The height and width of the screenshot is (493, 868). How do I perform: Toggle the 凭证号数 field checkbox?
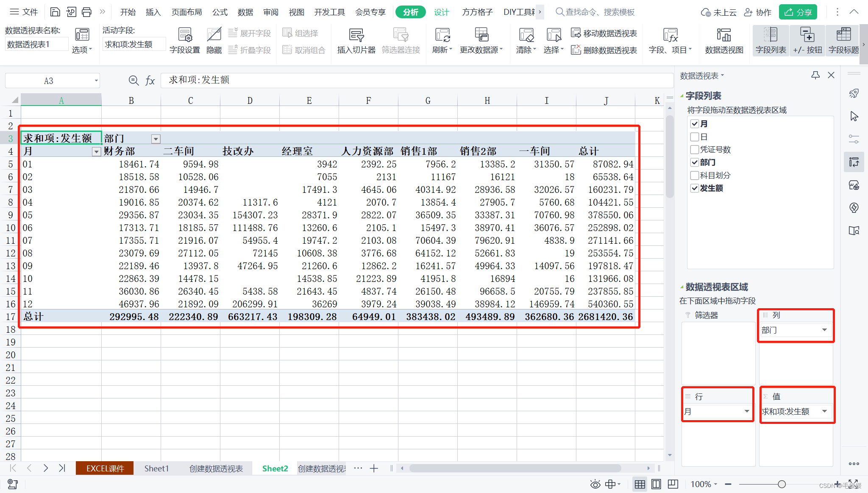tap(694, 149)
